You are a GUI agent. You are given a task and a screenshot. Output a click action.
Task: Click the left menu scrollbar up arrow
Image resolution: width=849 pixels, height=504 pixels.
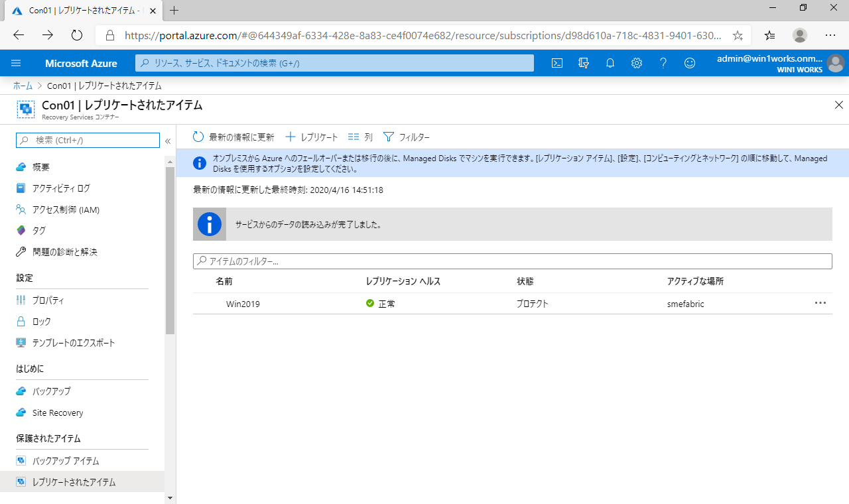tap(170, 162)
